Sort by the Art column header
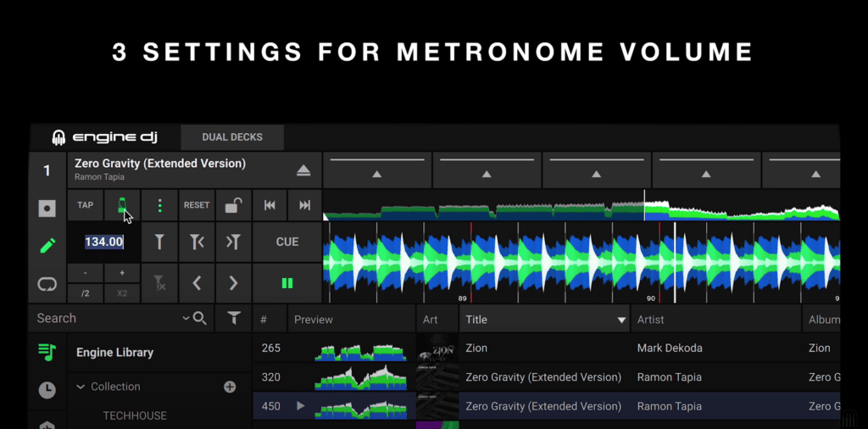 coord(437,320)
